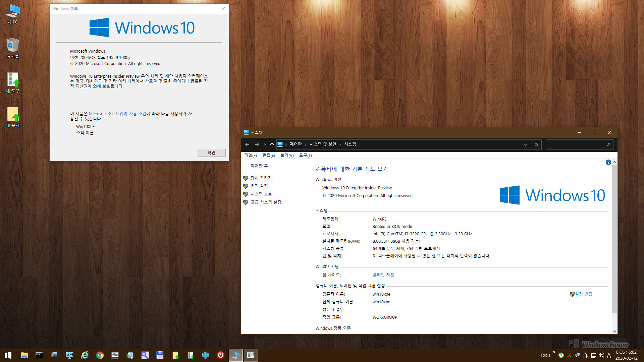
Task: Click the volume speaker tray icon
Action: (x=601, y=355)
